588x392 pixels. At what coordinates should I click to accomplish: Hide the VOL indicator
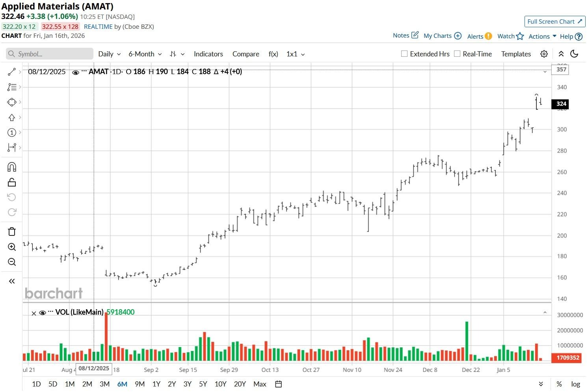pyautogui.click(x=43, y=313)
